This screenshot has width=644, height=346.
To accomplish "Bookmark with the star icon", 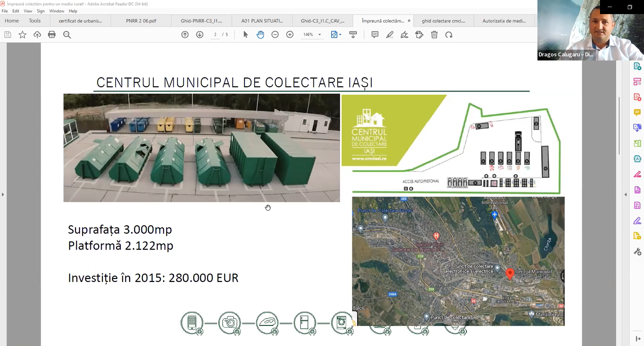I will click(23, 34).
